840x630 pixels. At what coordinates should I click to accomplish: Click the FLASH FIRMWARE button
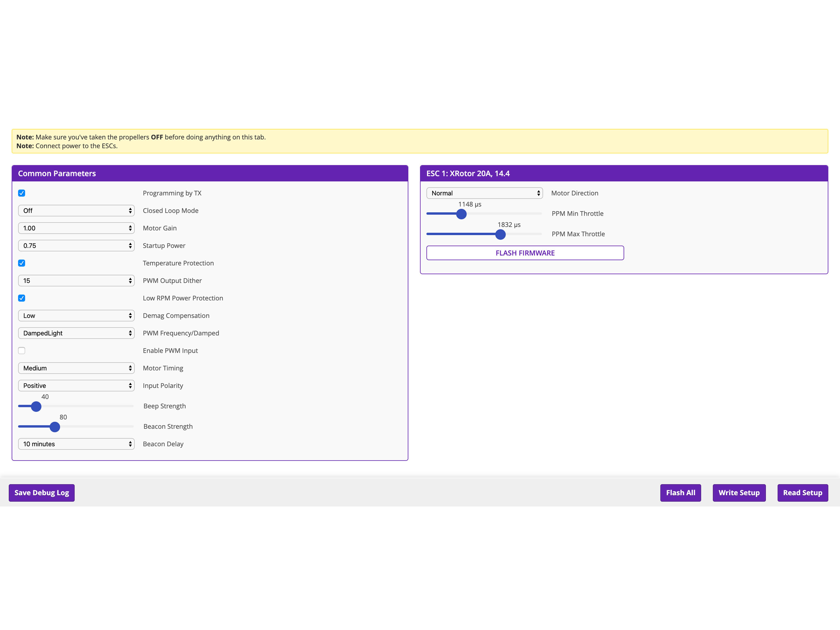point(525,253)
